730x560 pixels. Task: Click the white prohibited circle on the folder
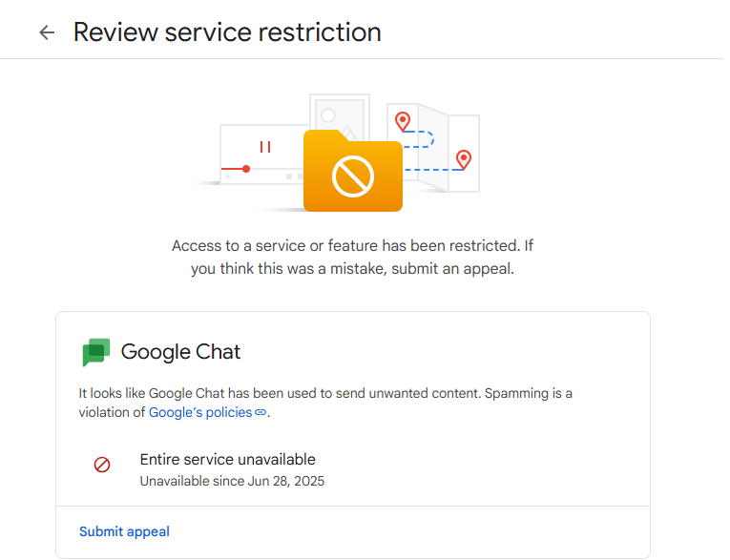(x=352, y=176)
